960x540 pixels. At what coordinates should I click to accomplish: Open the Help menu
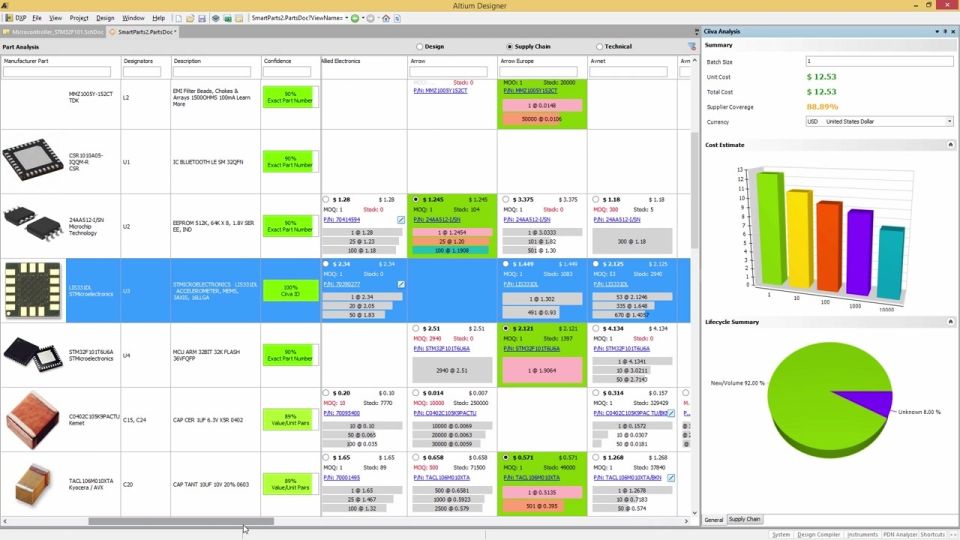tap(159, 18)
